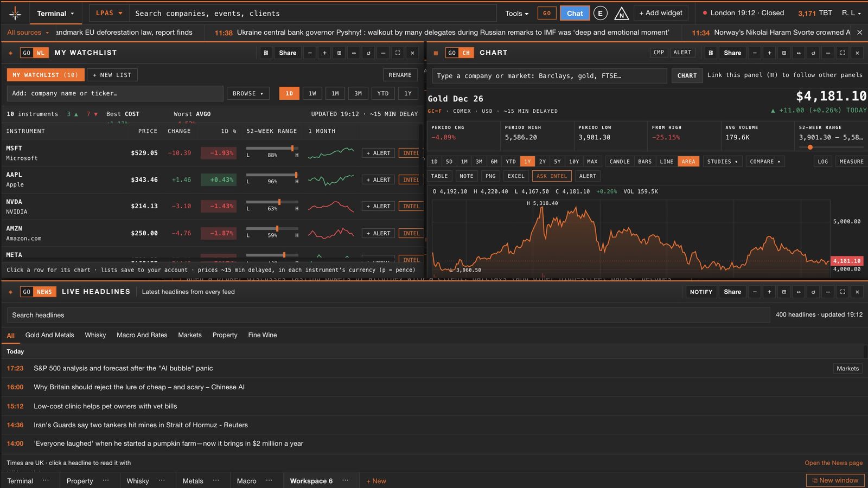
Task: Click the + Add widget button
Action: pyautogui.click(x=661, y=13)
